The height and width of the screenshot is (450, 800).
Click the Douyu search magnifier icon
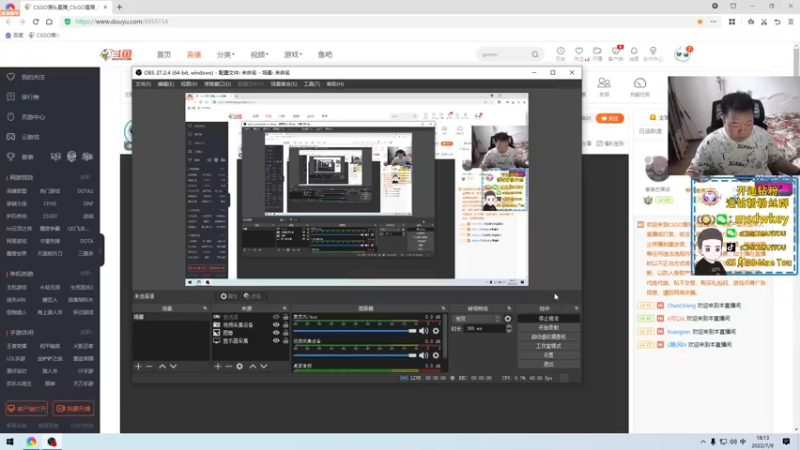coord(535,54)
